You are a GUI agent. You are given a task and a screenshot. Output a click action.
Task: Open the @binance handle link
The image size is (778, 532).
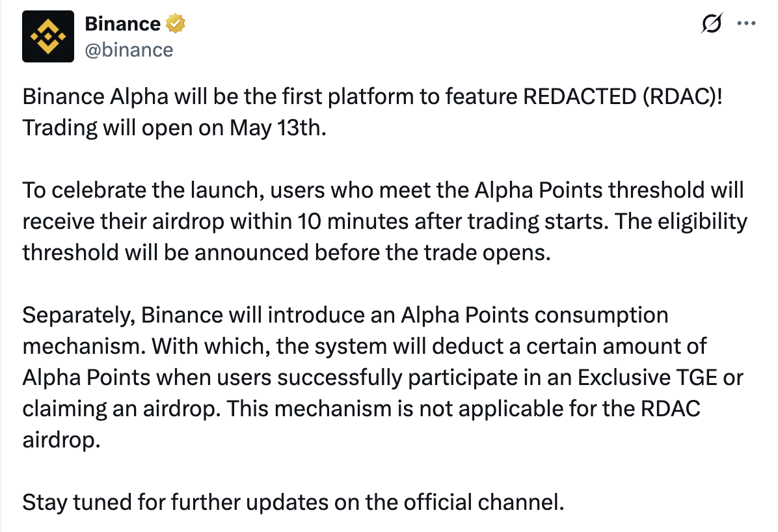point(129,50)
